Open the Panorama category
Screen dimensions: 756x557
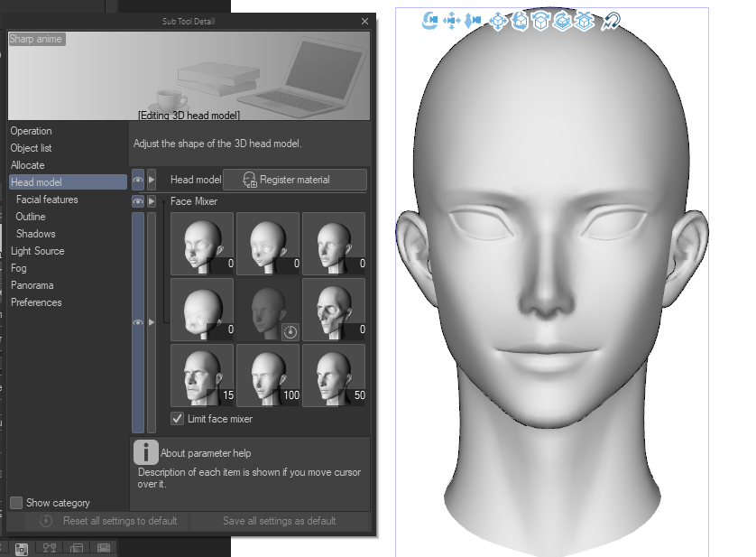pos(68,285)
